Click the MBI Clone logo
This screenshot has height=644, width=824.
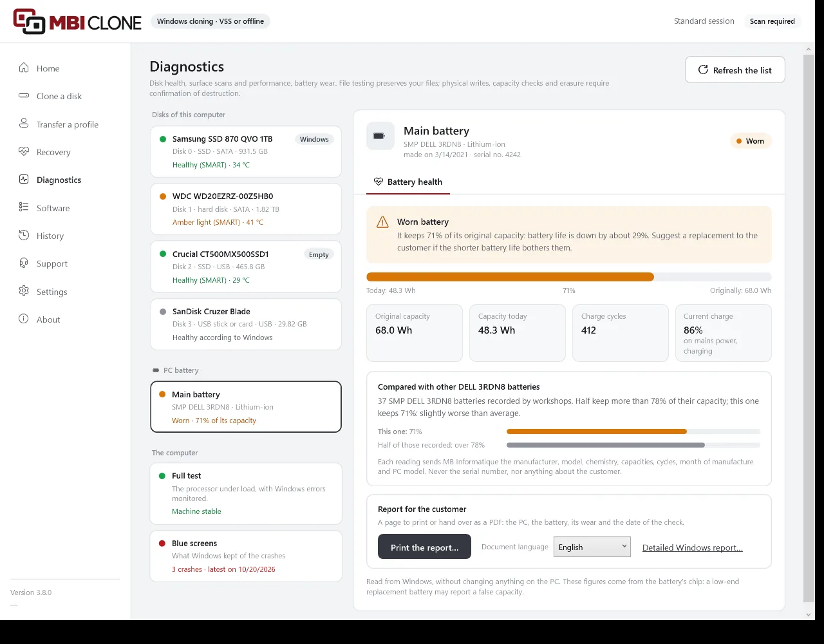77,21
